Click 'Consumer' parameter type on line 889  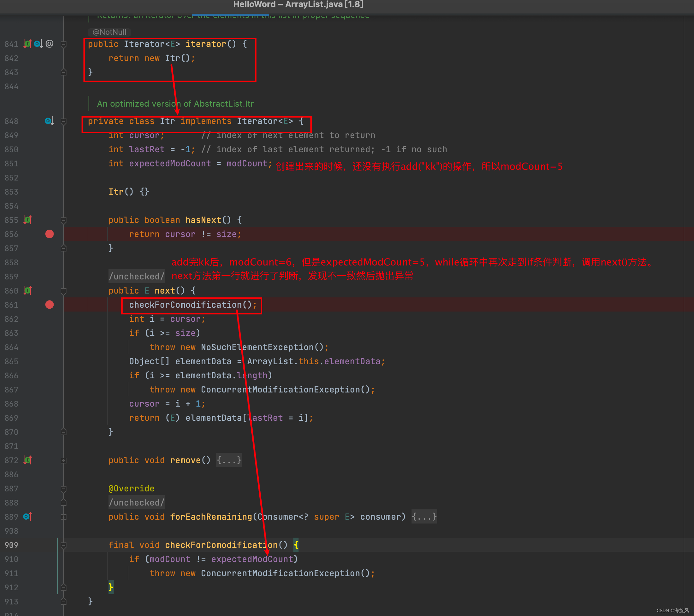277,517
